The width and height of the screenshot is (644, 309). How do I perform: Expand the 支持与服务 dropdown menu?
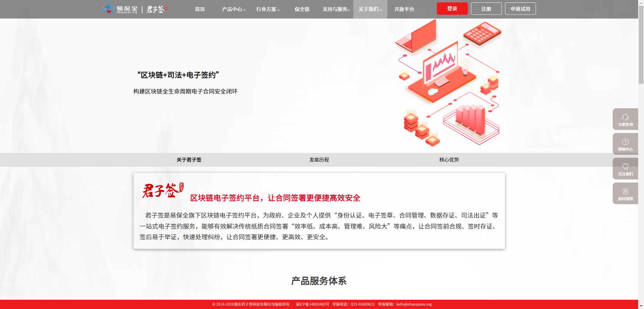click(336, 9)
